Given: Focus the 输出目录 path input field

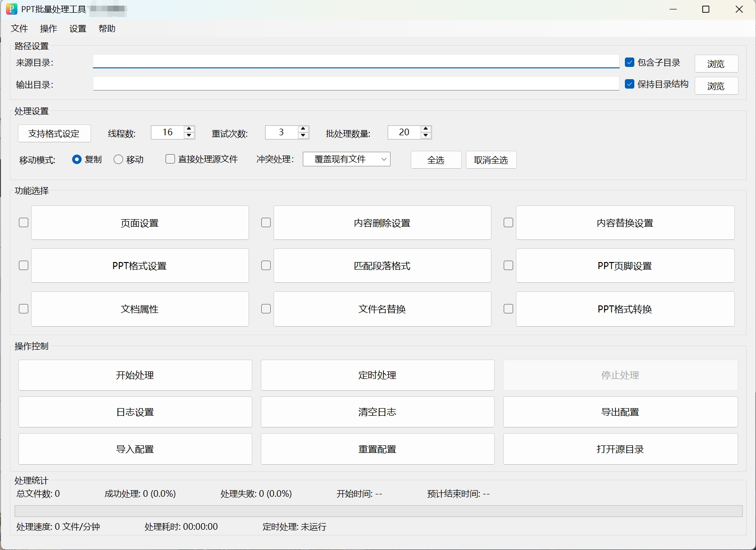Looking at the screenshot, I should point(356,84).
